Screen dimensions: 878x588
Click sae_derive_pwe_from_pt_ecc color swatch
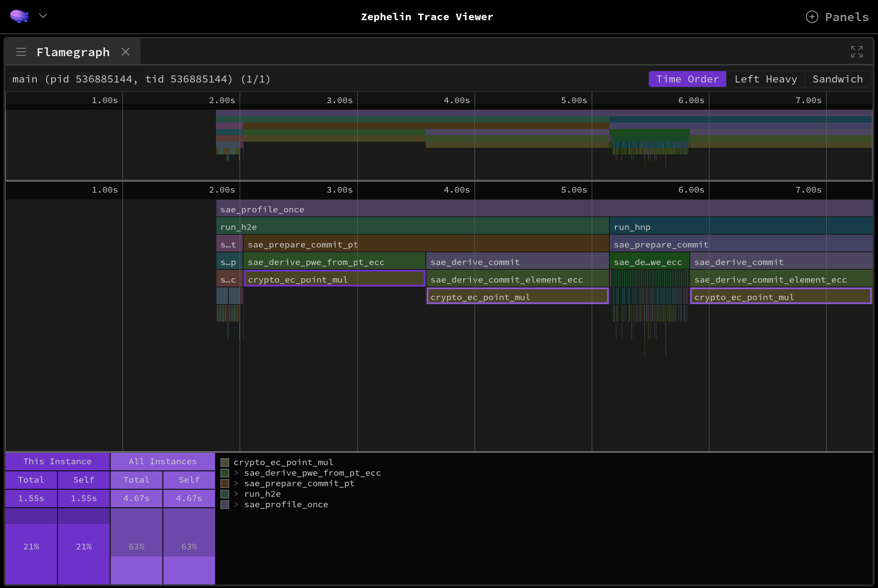click(225, 473)
